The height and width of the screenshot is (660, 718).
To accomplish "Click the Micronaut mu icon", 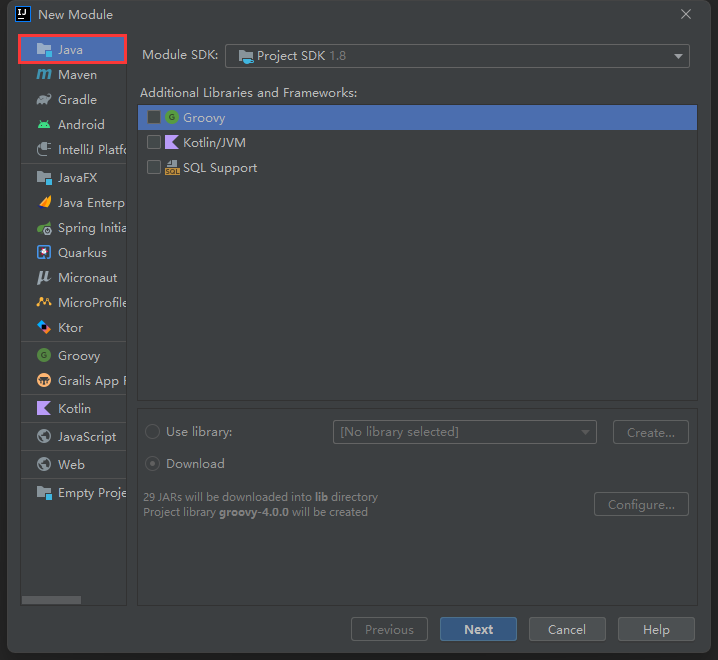I will tap(44, 278).
